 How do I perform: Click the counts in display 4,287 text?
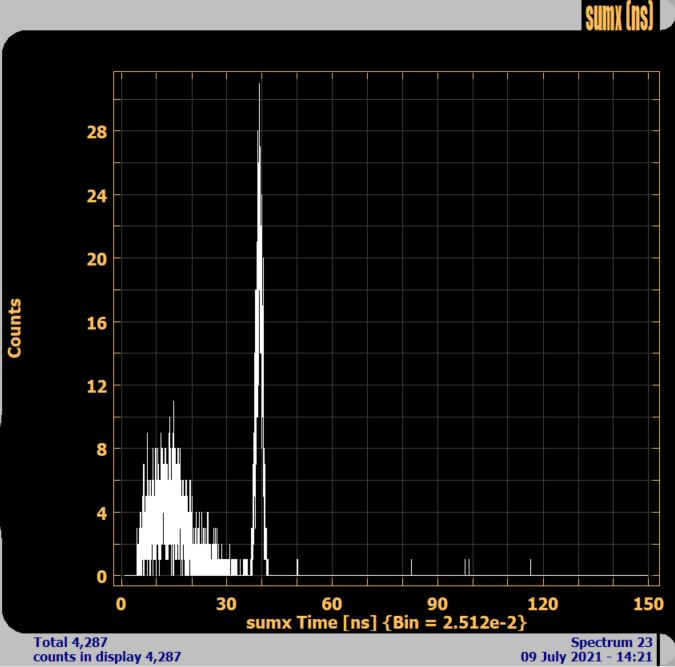coord(107,657)
